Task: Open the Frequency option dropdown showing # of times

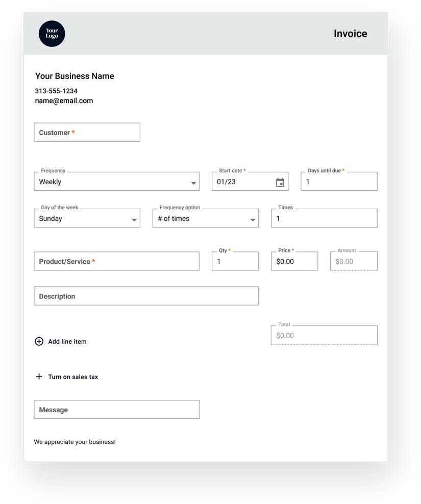Action: point(205,218)
